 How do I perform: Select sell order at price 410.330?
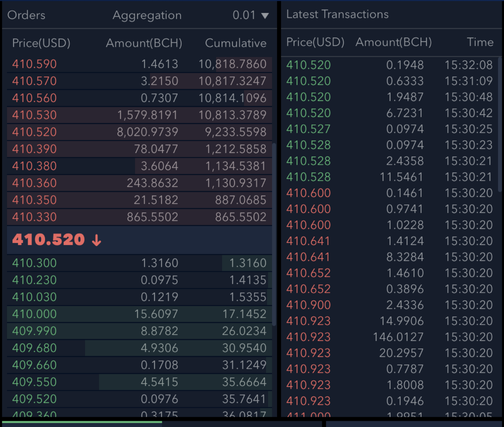pos(139,217)
